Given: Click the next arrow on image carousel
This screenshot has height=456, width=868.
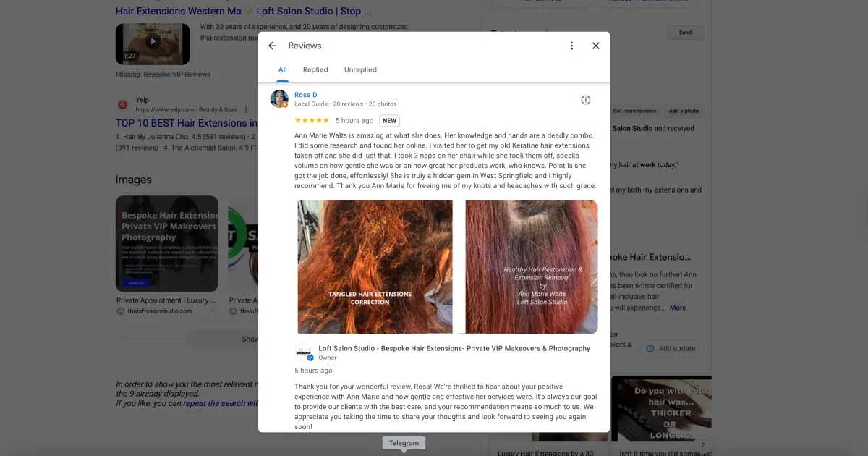Looking at the screenshot, I should click(702, 444).
